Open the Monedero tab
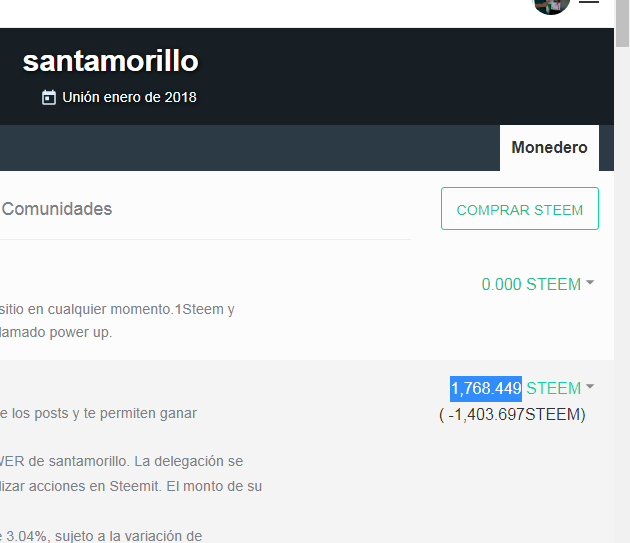630x543 pixels. click(549, 148)
